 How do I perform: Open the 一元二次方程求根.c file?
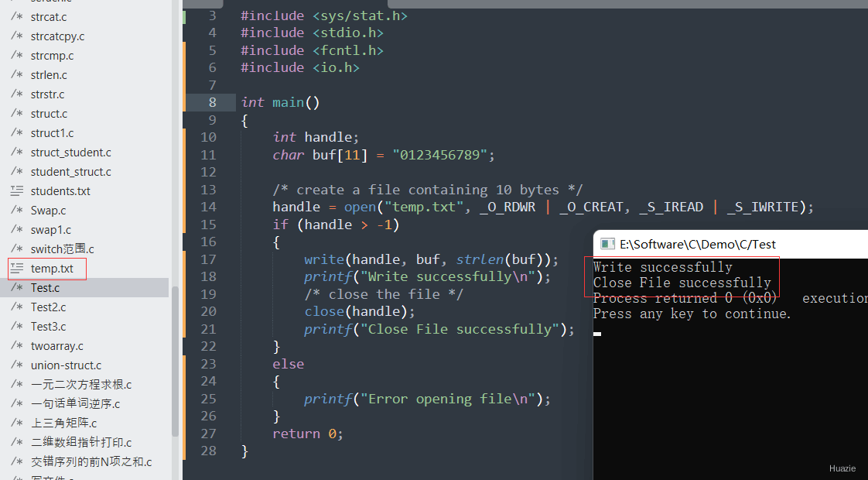click(x=81, y=384)
